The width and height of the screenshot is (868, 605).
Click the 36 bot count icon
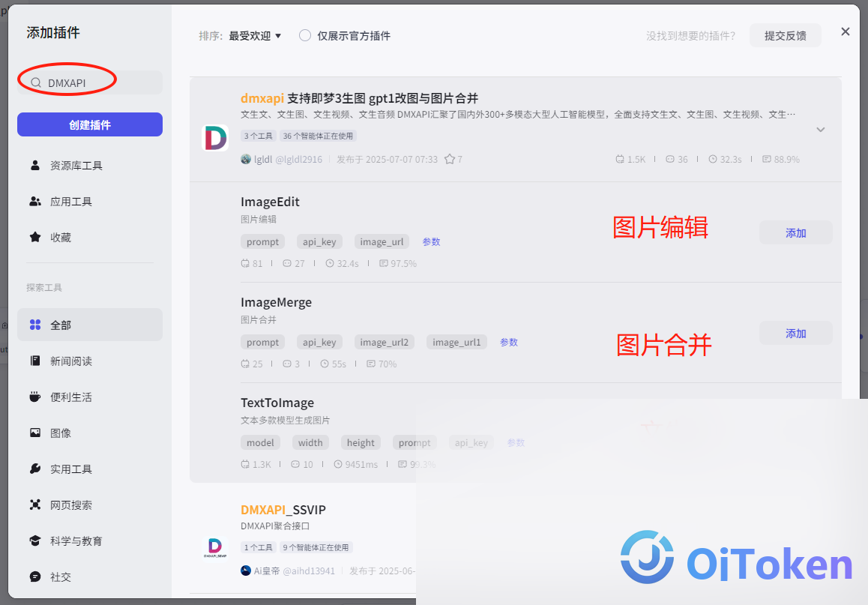tap(670, 160)
